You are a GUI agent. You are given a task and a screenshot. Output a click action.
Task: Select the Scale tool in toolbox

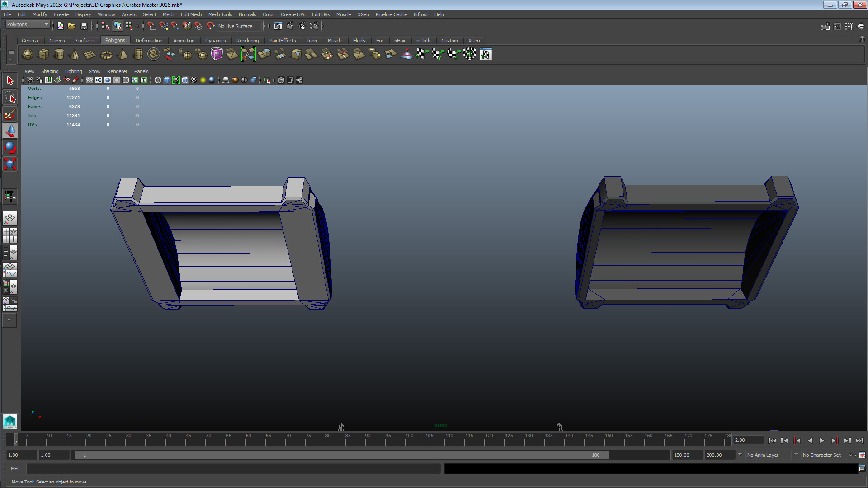pyautogui.click(x=10, y=164)
